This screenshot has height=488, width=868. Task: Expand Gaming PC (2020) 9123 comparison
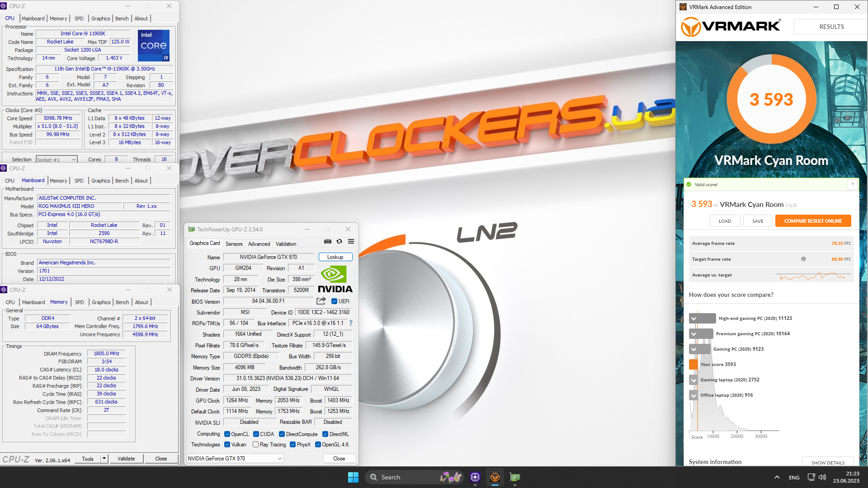(x=693, y=349)
